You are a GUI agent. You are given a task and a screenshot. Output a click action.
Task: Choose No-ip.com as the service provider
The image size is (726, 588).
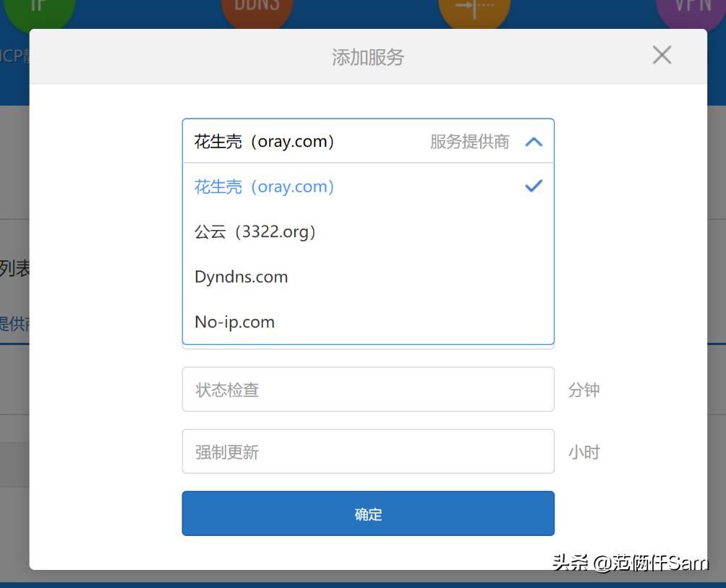pyautogui.click(x=235, y=322)
